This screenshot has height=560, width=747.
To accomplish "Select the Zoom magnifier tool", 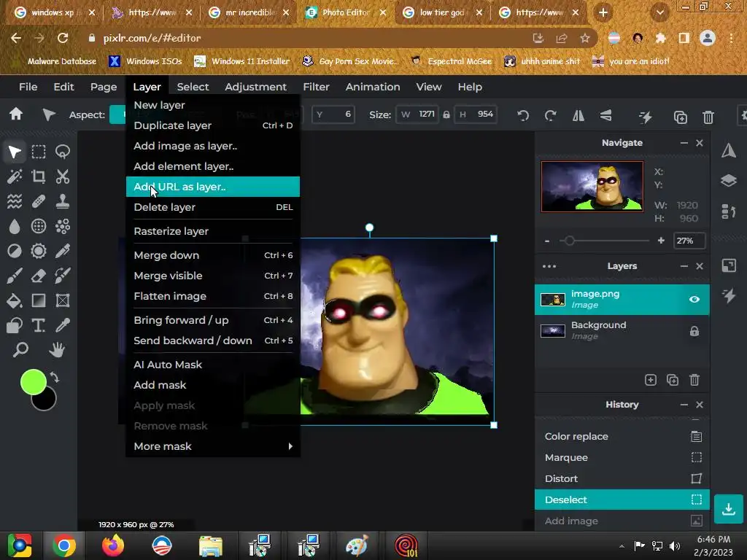I will (x=20, y=350).
